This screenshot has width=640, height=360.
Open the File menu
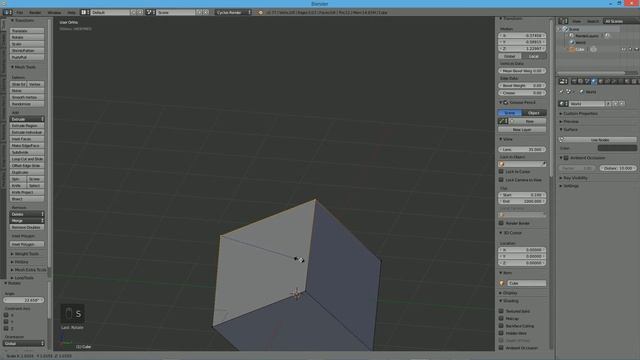click(19, 12)
